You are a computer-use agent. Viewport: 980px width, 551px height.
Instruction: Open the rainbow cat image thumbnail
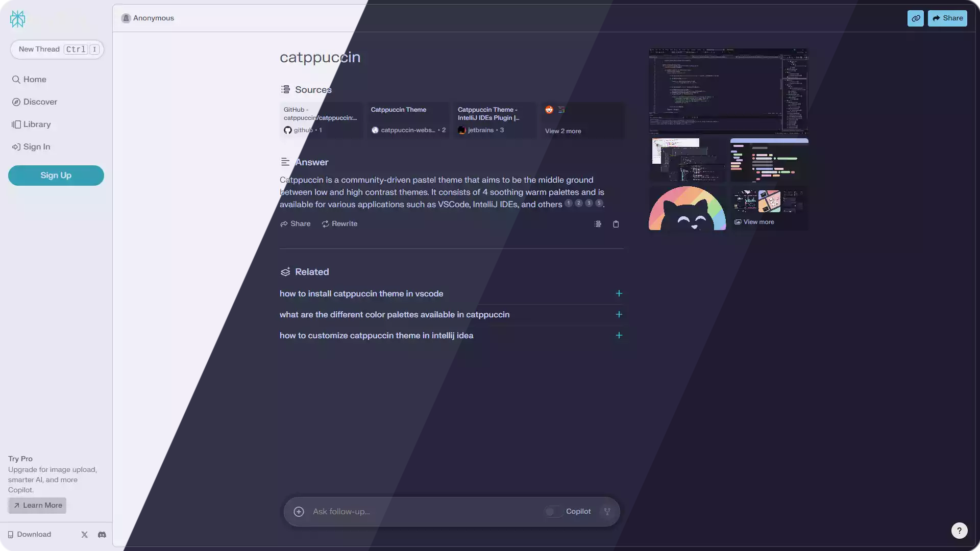[688, 208]
